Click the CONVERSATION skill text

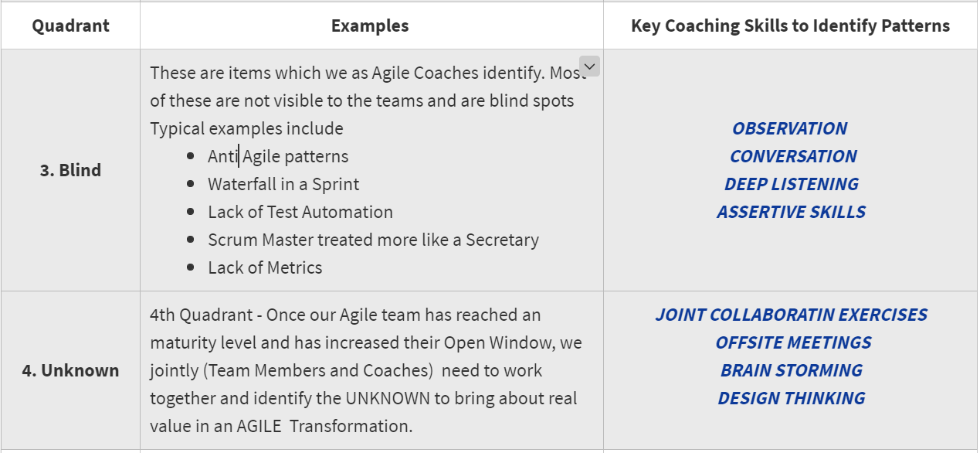pyautogui.click(x=793, y=156)
